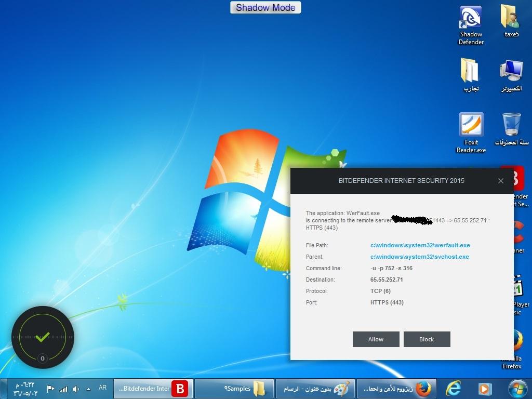This screenshot has height=399, width=532.
Task: Block the WerFault.exe connection
Action: point(427,339)
